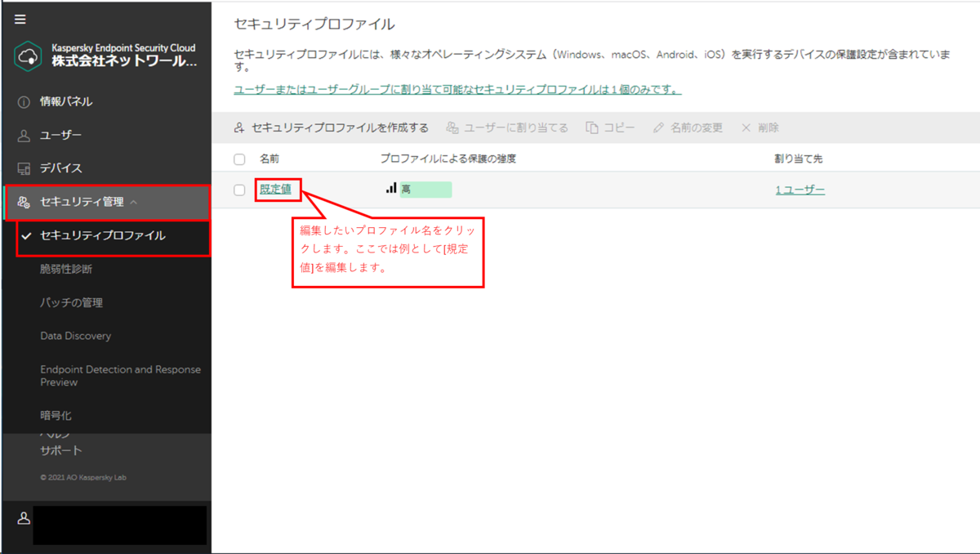Open 情報パネル via its info icon
This screenshot has width=980, height=554.
tap(21, 101)
